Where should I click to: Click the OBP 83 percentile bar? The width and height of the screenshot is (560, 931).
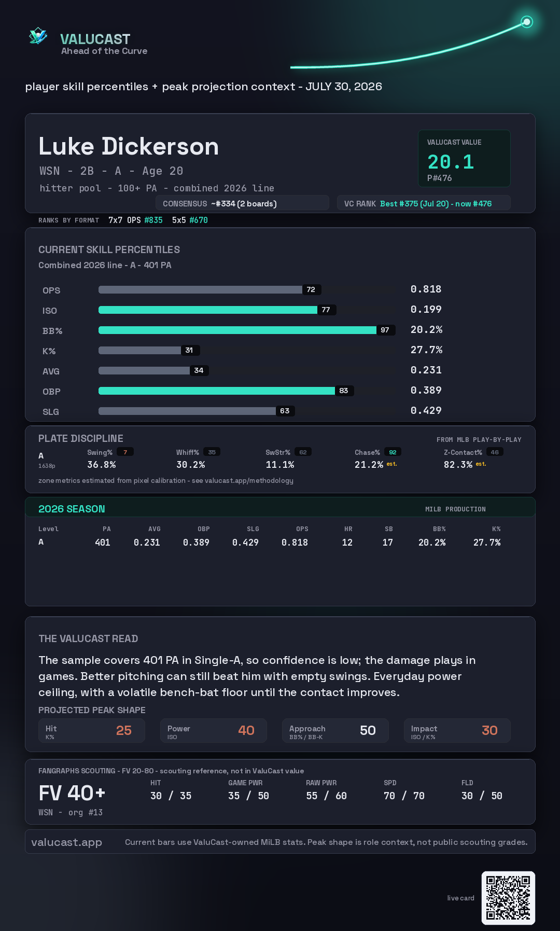click(226, 391)
